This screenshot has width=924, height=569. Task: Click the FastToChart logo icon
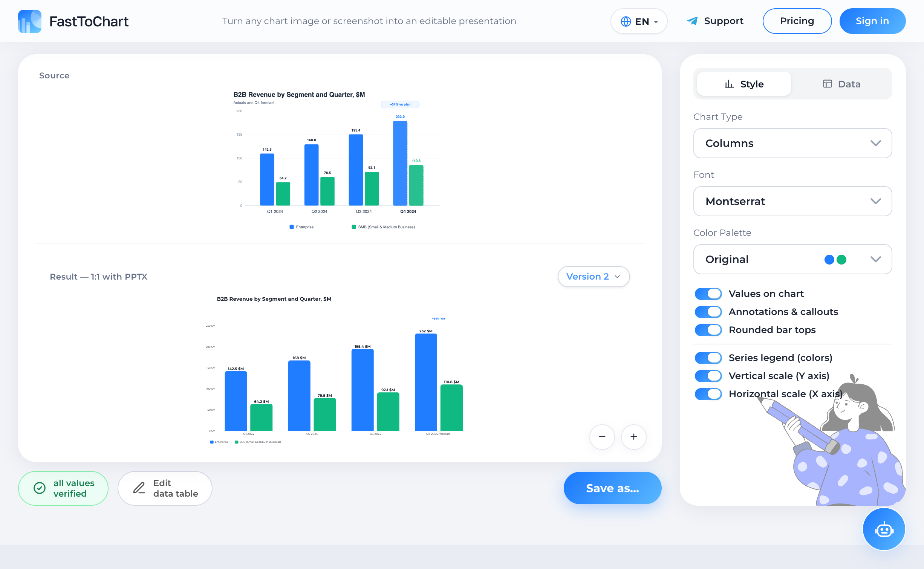click(x=30, y=21)
